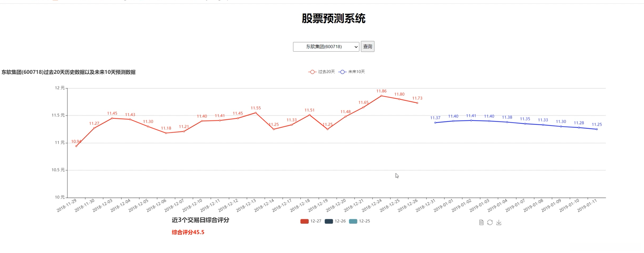Click the 2018-11-29 x-axis date label
The image size is (644, 253).
(x=67, y=205)
